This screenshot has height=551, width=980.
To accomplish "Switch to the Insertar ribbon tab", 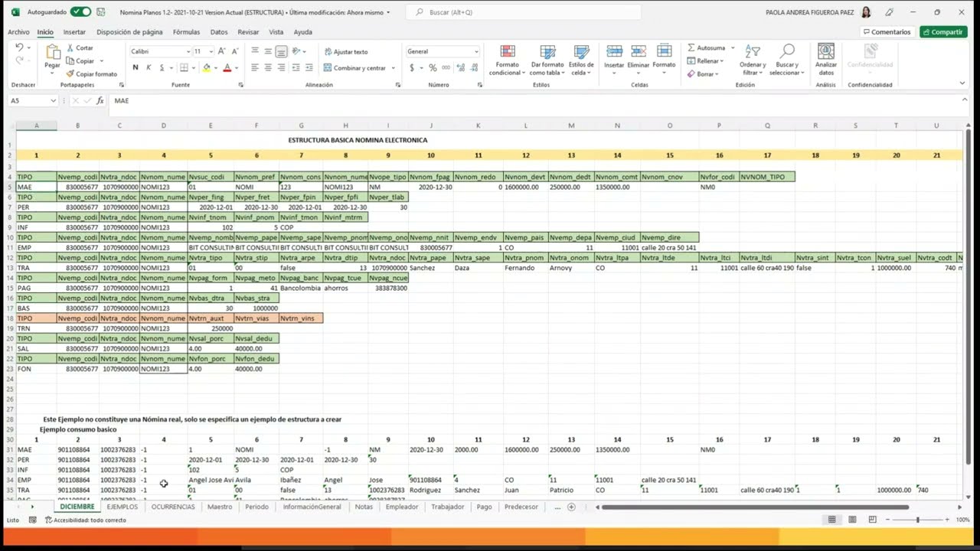I will (x=74, y=32).
